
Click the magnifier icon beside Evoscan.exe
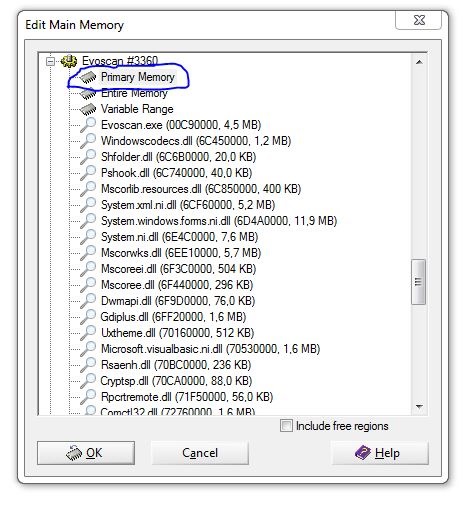pos(88,125)
